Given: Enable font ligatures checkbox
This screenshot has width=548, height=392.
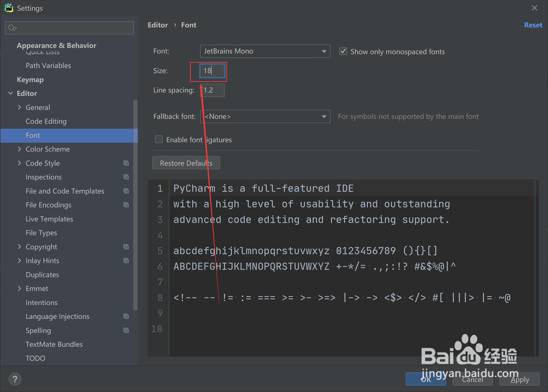Looking at the screenshot, I should tap(159, 140).
